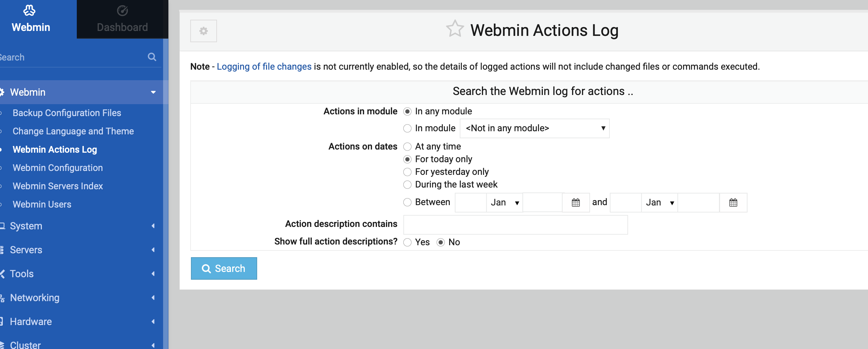The width and height of the screenshot is (868, 349).
Task: Open module configuration gear button
Action: click(203, 31)
